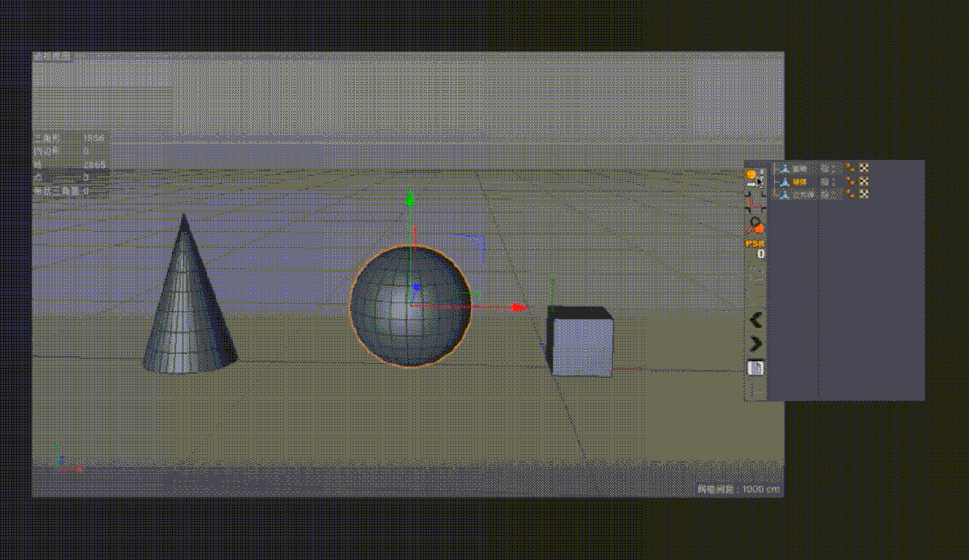Click the red X-axis arrow handle
This screenshot has height=560, width=969.
(x=520, y=308)
